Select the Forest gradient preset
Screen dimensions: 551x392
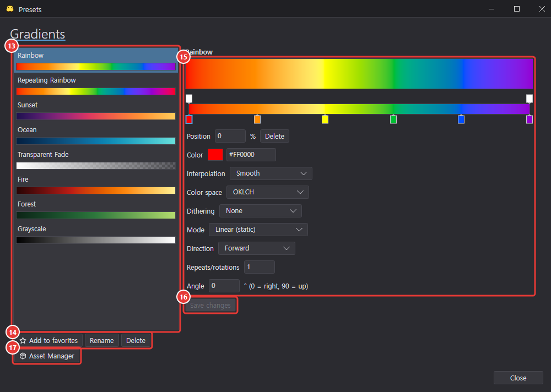95,209
